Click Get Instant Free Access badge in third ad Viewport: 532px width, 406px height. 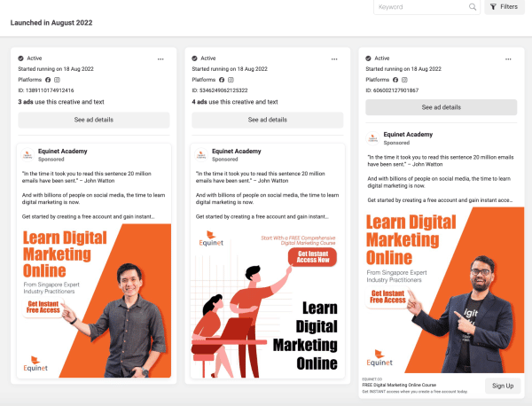[x=387, y=297]
